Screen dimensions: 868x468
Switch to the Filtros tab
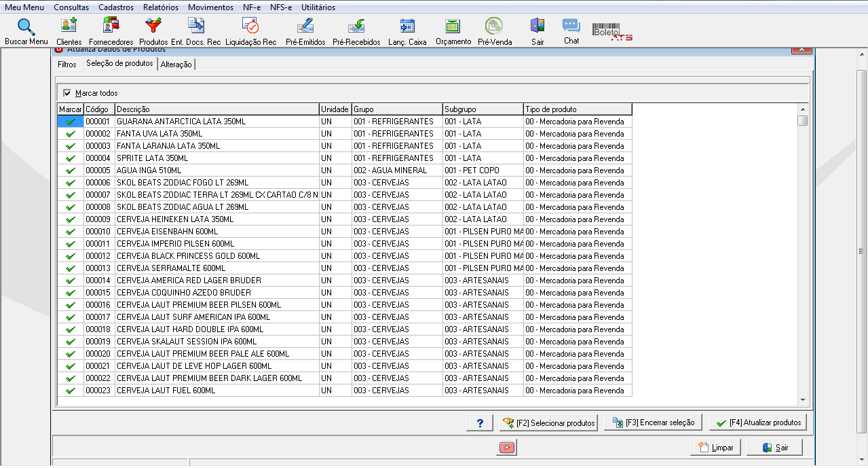[67, 65]
